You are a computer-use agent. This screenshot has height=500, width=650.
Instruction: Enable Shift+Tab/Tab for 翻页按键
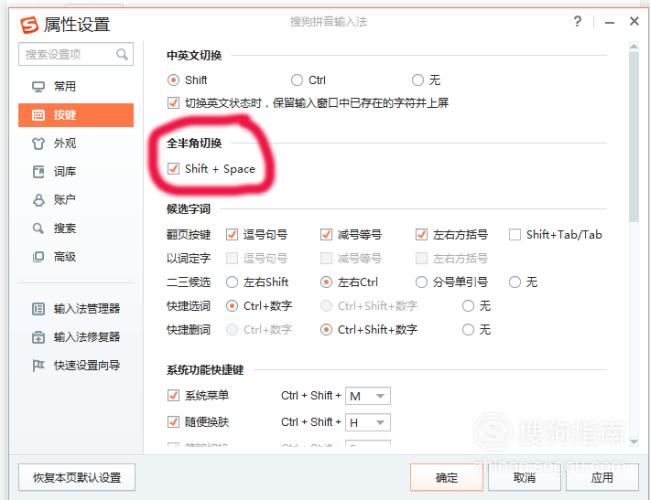[515, 235]
